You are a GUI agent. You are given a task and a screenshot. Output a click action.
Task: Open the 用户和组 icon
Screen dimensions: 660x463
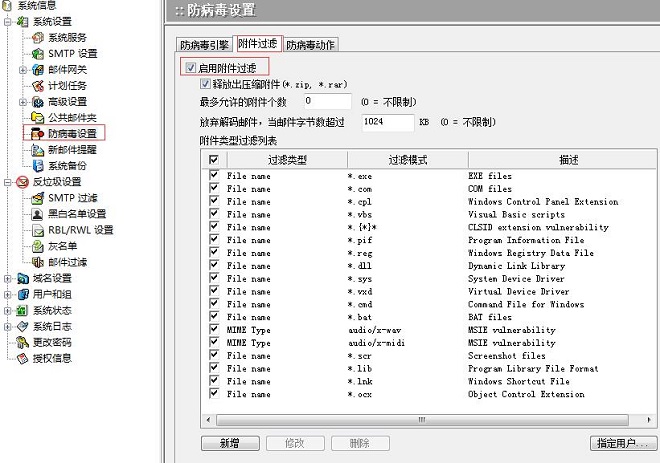[22, 294]
